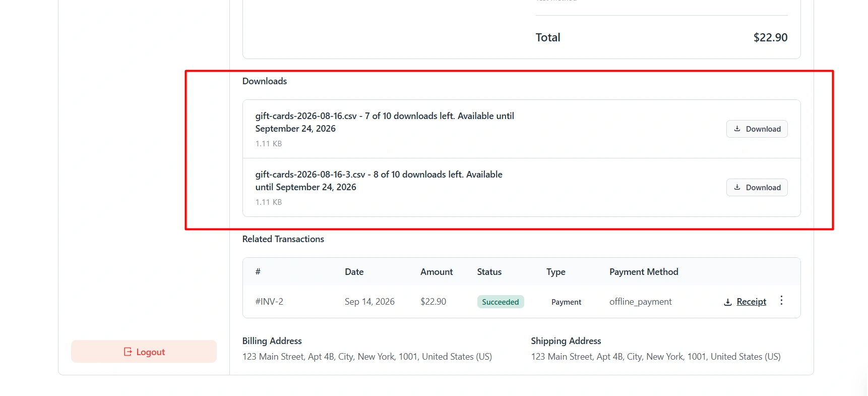The image size is (868, 396).
Task: Click the Date column header
Action: pyautogui.click(x=354, y=272)
